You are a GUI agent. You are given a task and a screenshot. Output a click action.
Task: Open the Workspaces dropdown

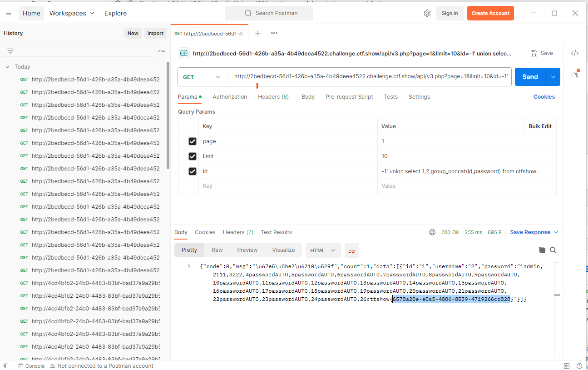[x=72, y=13]
